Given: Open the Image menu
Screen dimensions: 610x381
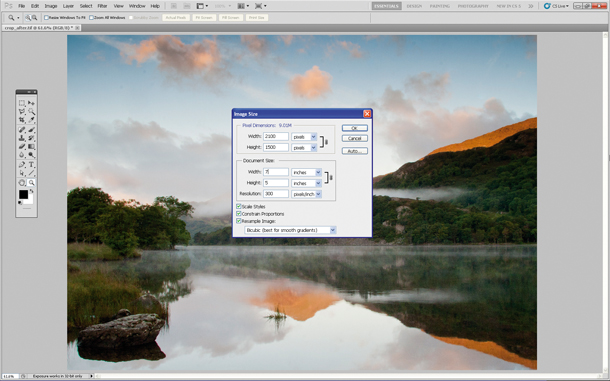Looking at the screenshot, I should pos(51,6).
